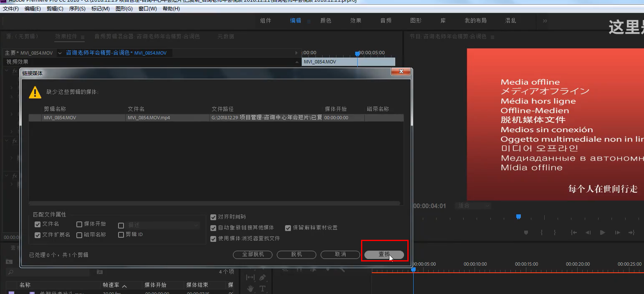This screenshot has width=644, height=294.
Task: Click 帧速率 column sort arrow
Action: pyautogui.click(x=124, y=286)
